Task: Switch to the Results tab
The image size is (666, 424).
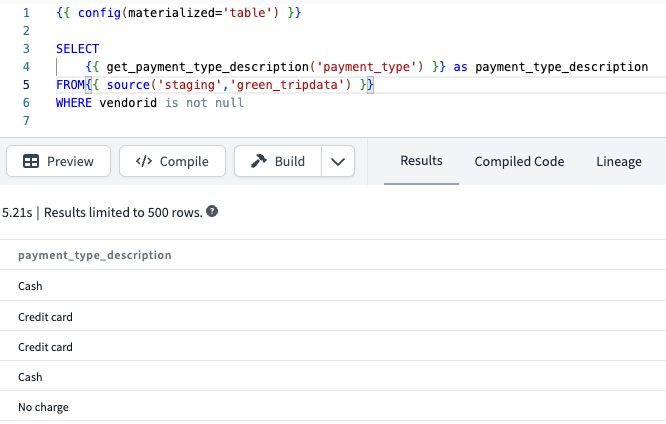Action: point(421,161)
